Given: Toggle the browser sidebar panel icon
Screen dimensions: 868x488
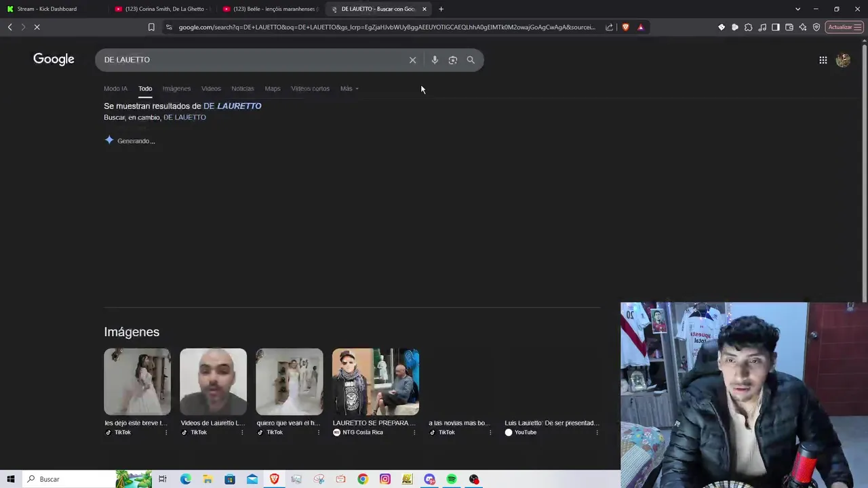Looking at the screenshot, I should coord(776,27).
